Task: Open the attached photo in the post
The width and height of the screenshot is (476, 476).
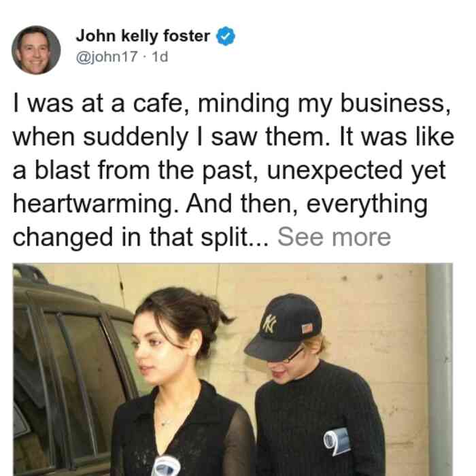Action: click(x=233, y=369)
